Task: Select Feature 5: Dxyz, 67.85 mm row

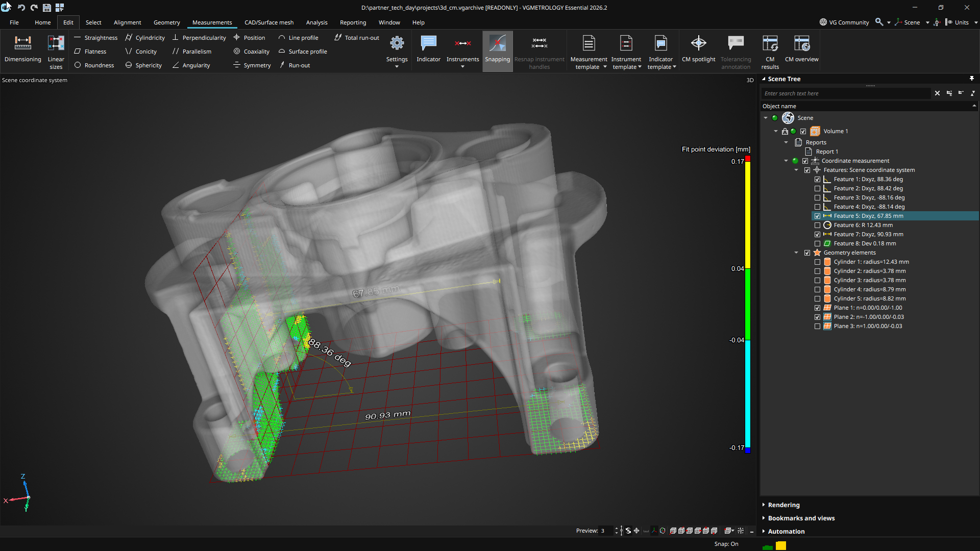Action: point(895,216)
